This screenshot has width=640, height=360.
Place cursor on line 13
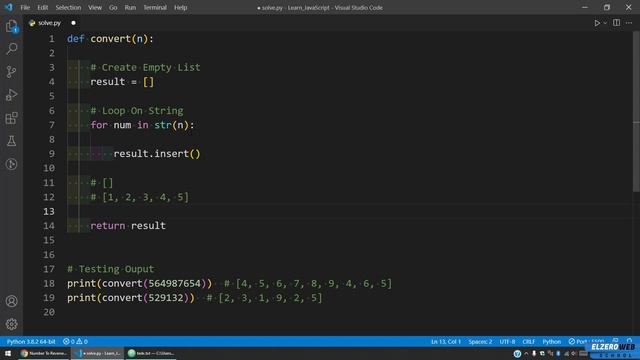[351, 211]
